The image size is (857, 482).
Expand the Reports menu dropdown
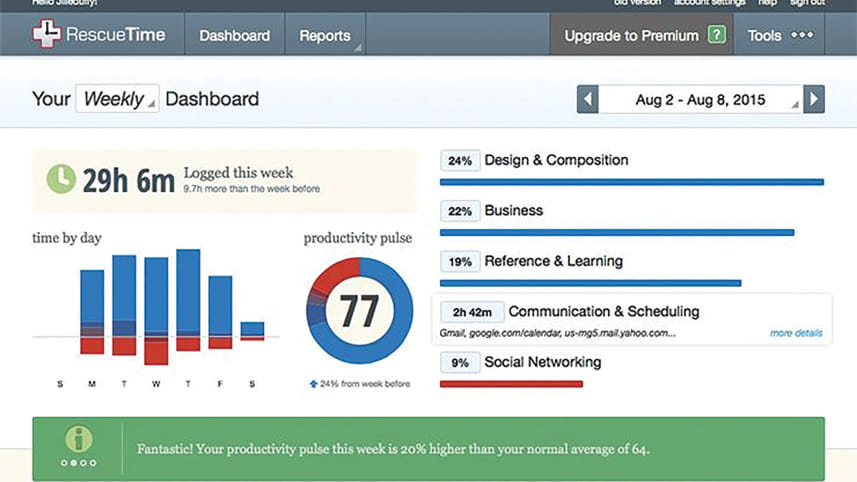326,36
